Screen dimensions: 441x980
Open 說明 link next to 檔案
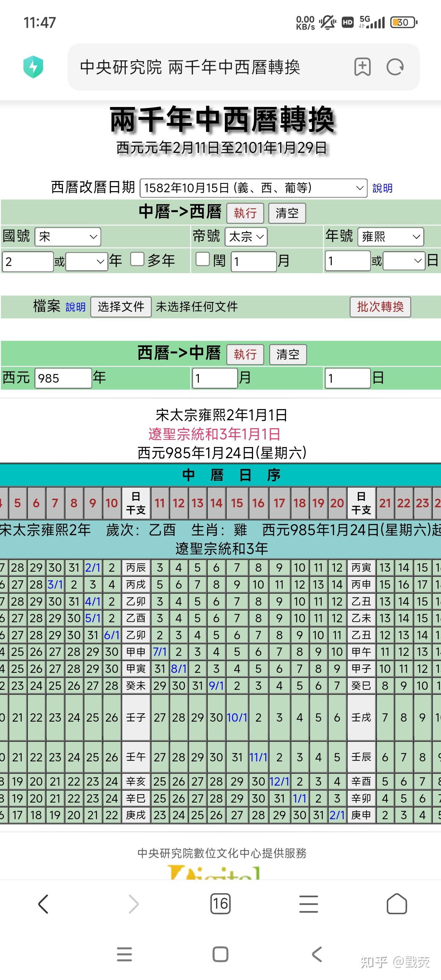point(75,307)
